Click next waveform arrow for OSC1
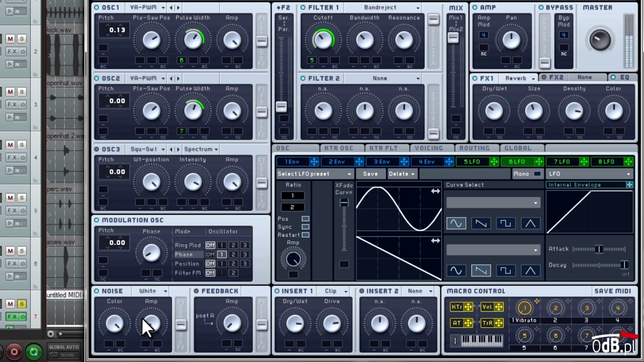 (178, 8)
